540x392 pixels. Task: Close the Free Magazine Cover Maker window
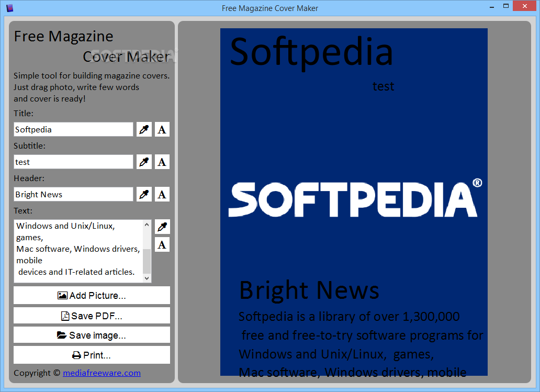coord(525,6)
